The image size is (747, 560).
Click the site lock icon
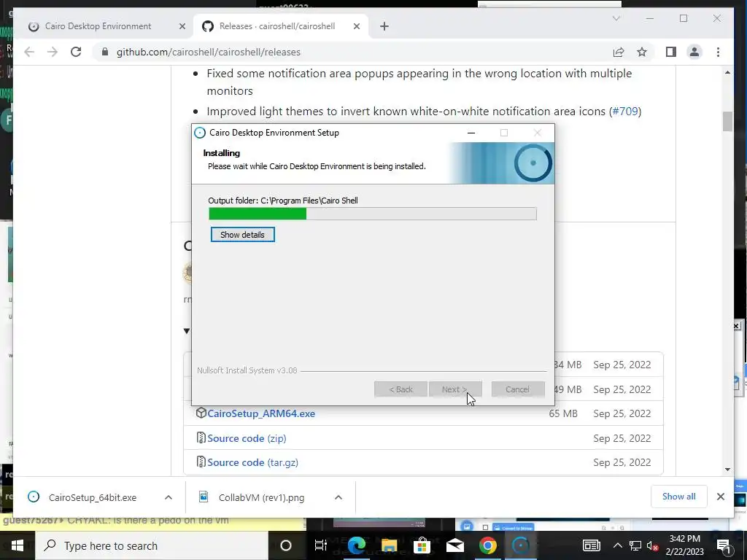[x=105, y=52]
